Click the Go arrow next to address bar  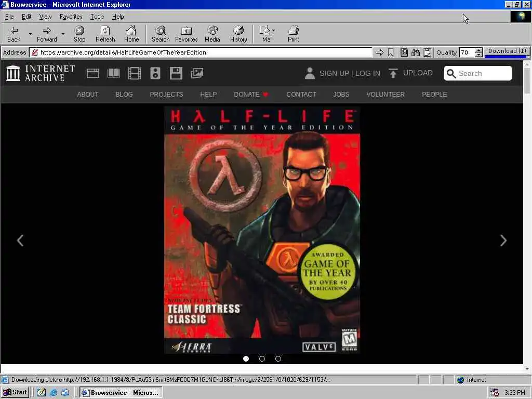(x=379, y=52)
